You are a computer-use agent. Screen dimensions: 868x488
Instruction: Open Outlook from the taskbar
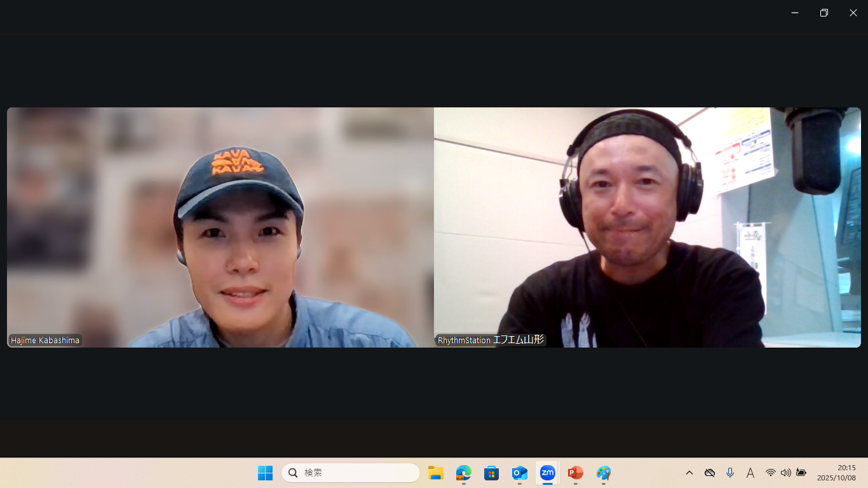tap(519, 473)
